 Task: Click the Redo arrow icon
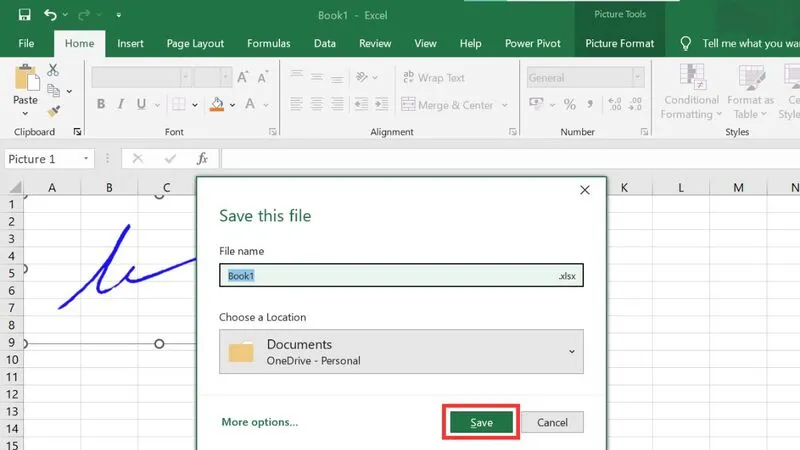[84, 15]
